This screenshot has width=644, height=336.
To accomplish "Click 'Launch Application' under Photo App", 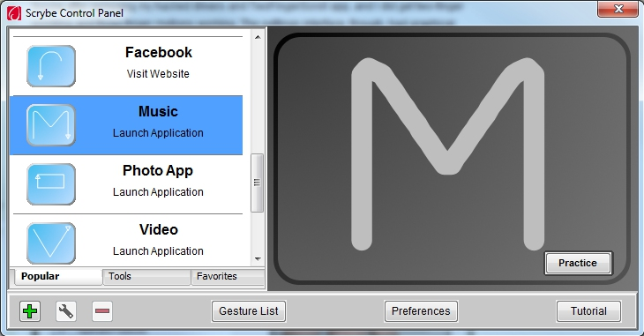I will pos(158,192).
